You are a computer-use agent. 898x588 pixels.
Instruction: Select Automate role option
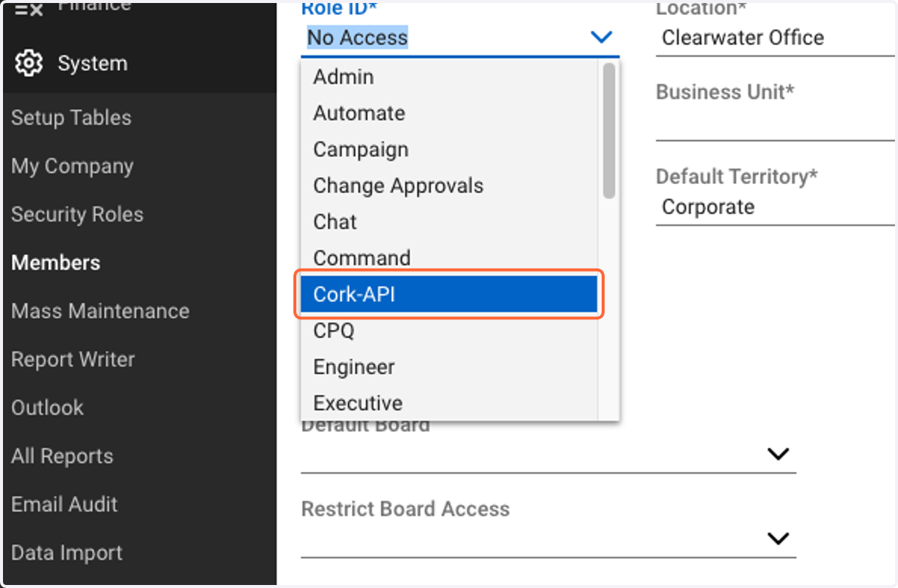click(449, 113)
